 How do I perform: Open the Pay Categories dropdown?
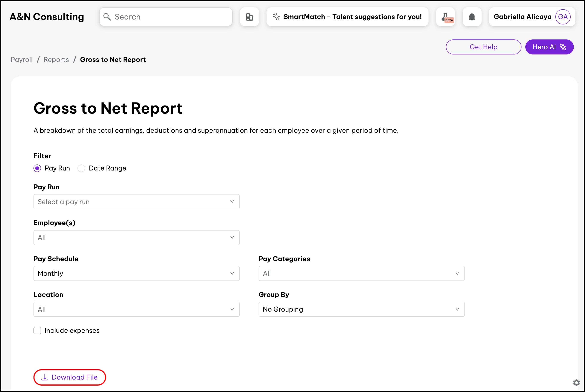tap(361, 273)
